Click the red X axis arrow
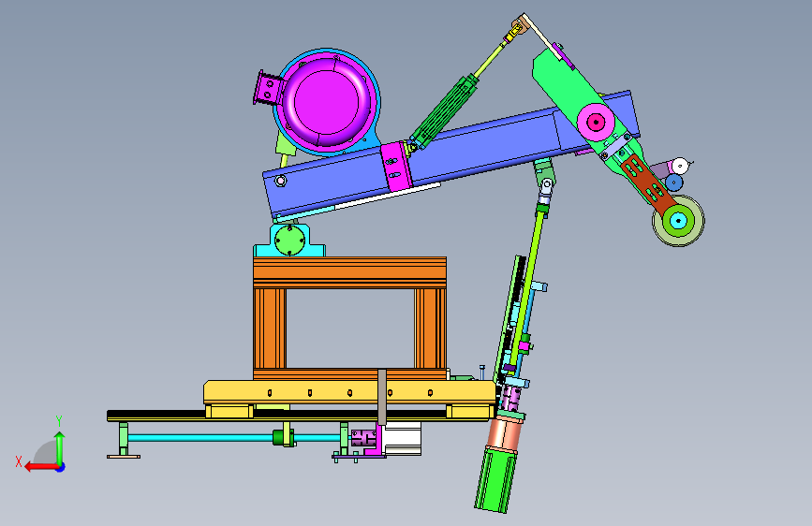 [42, 467]
